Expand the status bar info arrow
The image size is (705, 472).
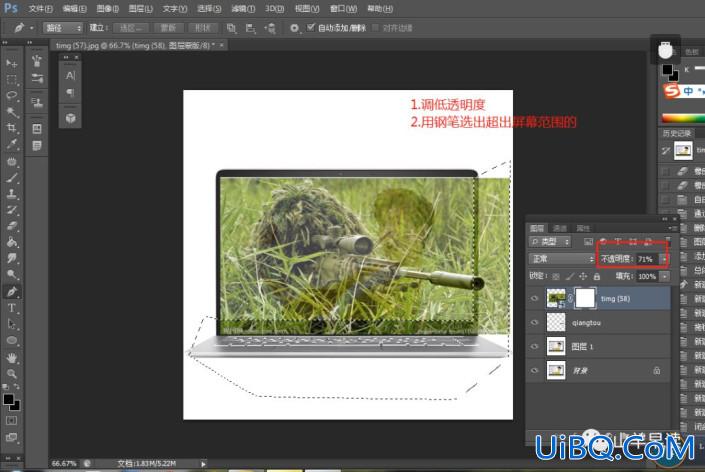click(x=203, y=463)
